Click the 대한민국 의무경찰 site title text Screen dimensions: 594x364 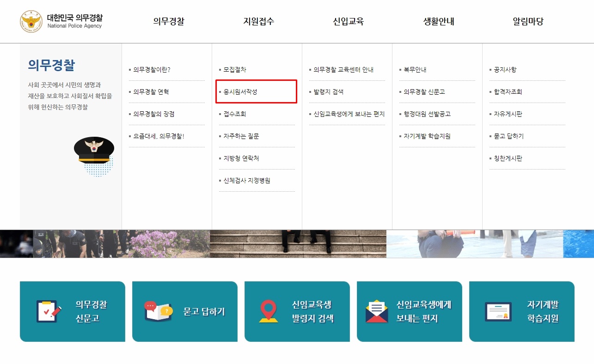(x=75, y=18)
